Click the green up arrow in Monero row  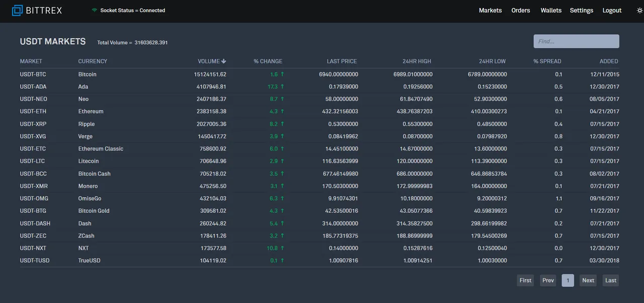282,186
